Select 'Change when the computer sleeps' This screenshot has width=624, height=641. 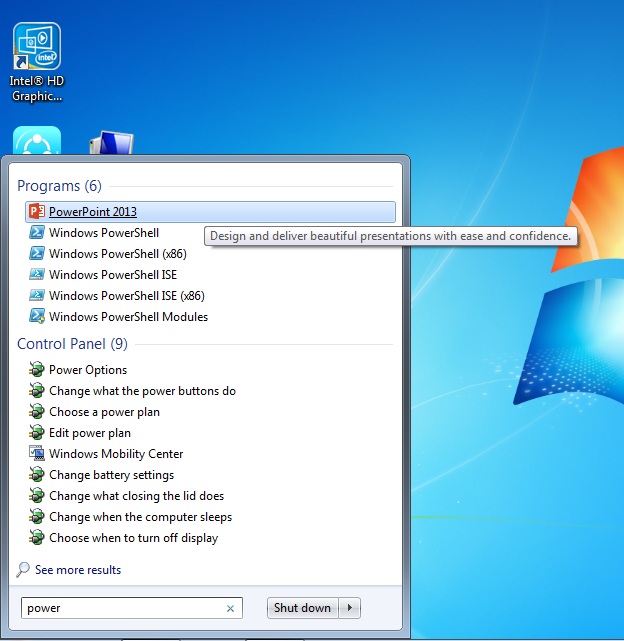[x=141, y=517]
